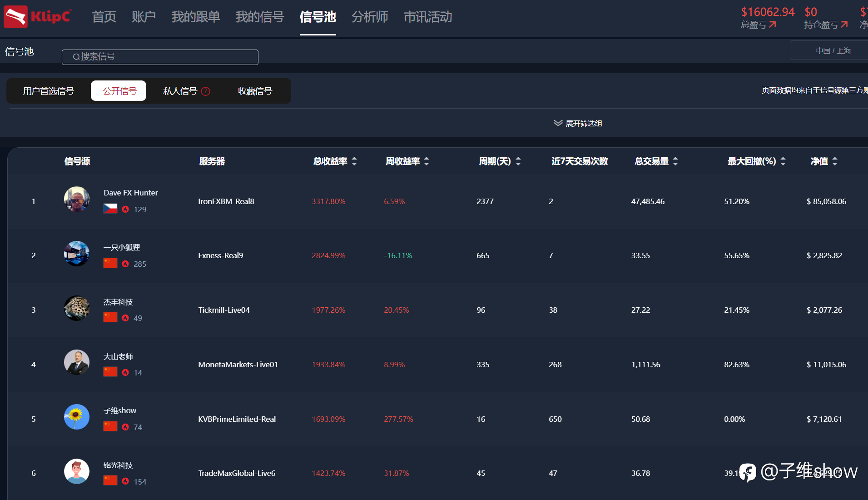Click the private signal help question icon
This screenshot has width=868, height=500.
click(205, 91)
